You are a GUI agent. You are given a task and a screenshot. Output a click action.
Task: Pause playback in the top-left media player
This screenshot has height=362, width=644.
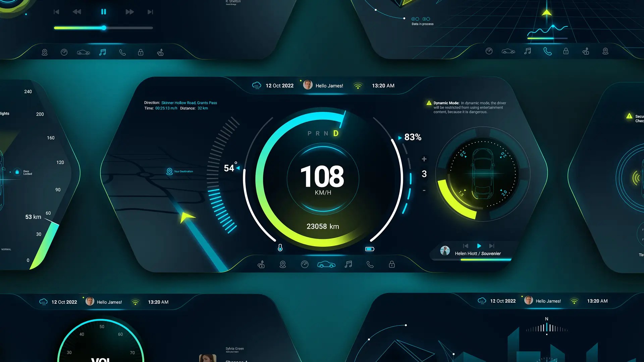tap(104, 12)
